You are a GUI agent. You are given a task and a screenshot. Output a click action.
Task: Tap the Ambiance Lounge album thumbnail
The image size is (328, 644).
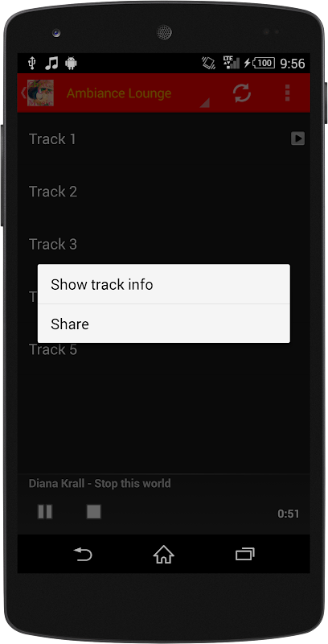[40, 93]
